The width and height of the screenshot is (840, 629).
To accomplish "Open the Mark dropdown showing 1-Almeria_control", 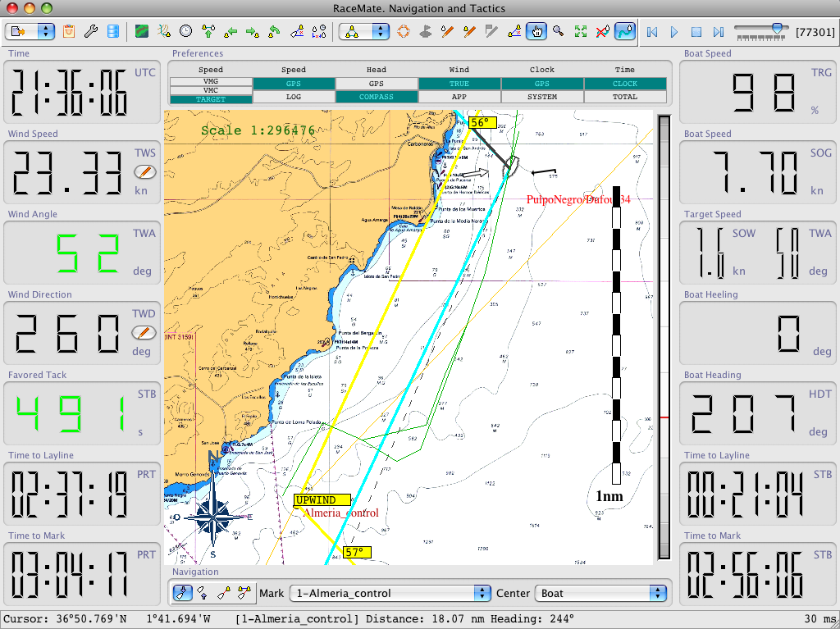I will pos(390,593).
